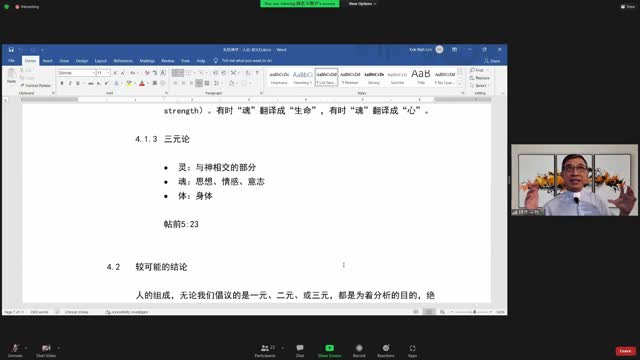Image resolution: width=640 pixels, height=360 pixels.
Task: Open the Change Case menu
Action: pos(133,73)
